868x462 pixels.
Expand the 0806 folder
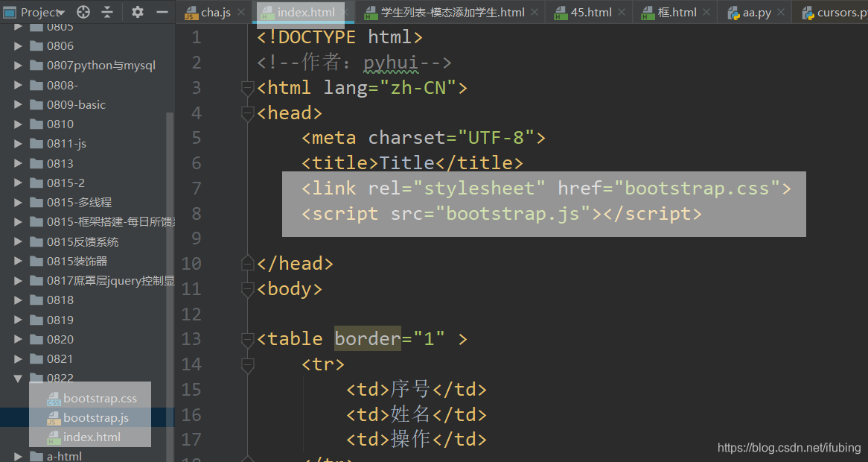pyautogui.click(x=18, y=46)
